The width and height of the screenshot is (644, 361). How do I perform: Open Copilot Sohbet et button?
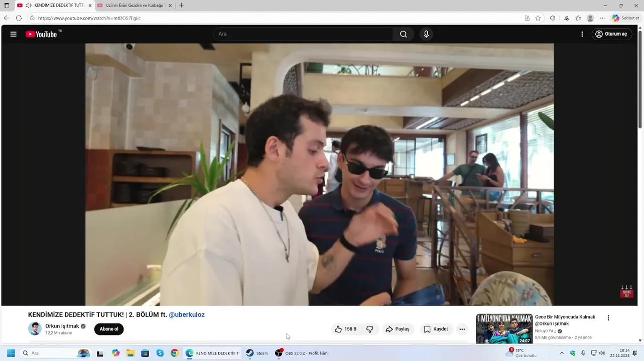pyautogui.click(x=625, y=18)
